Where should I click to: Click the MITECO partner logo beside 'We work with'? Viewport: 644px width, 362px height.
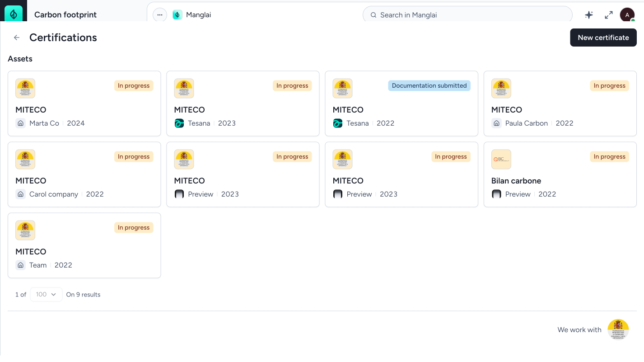point(618,329)
